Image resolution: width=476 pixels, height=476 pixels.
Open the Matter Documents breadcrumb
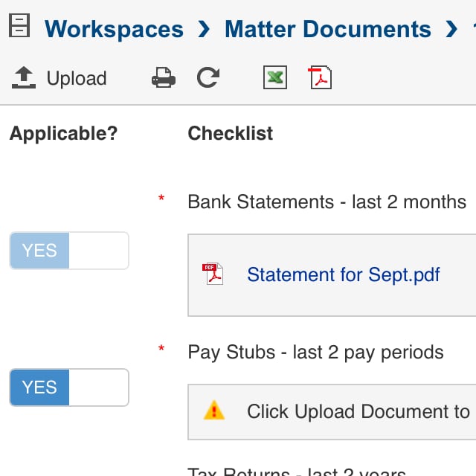327,30
